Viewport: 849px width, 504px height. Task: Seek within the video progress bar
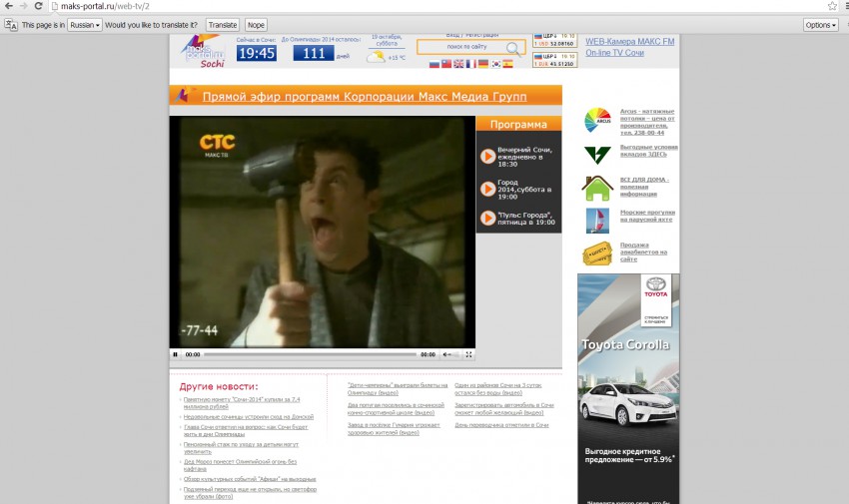click(310, 354)
